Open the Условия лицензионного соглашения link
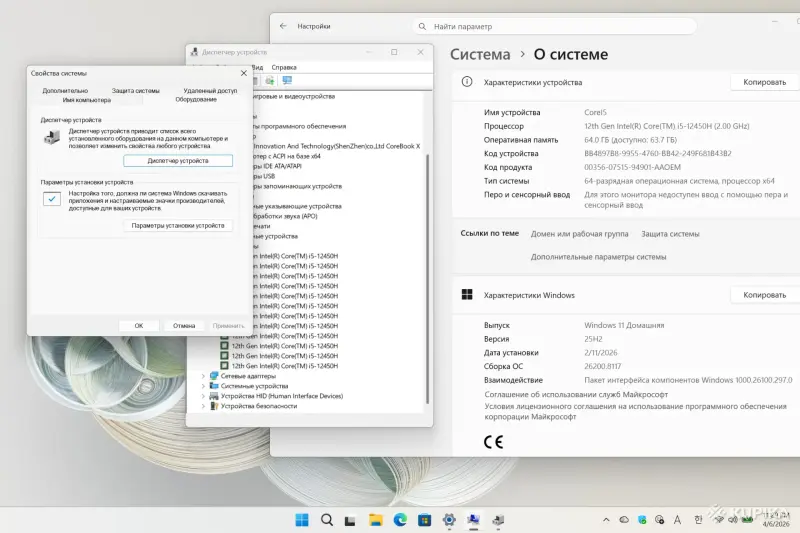The width and height of the screenshot is (800, 533). (x=635, y=411)
